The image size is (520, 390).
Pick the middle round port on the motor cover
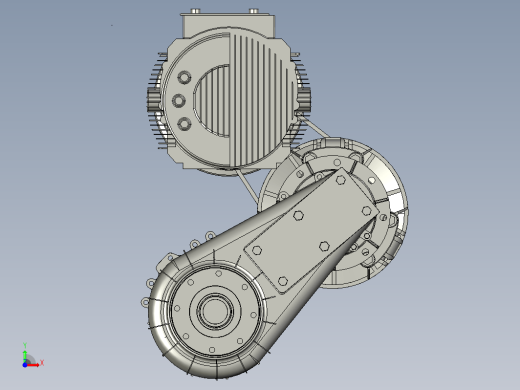point(179,100)
